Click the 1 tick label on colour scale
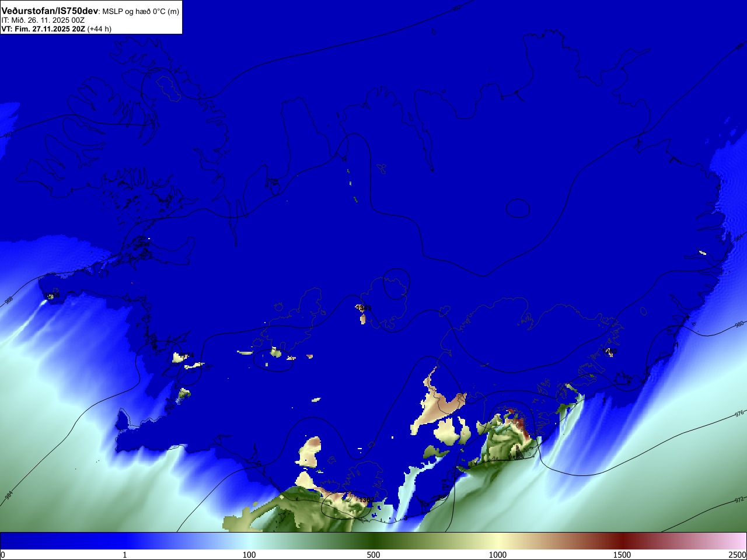Viewport: 747px width, 560px height. pos(124,555)
